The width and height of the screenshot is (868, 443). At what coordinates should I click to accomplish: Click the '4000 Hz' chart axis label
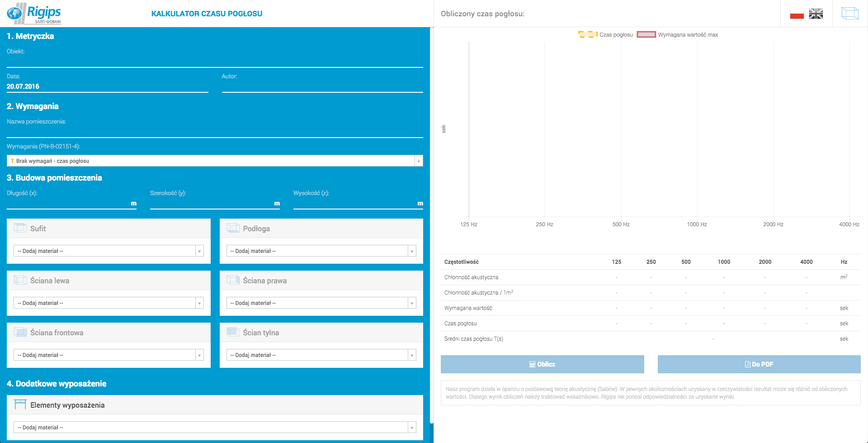click(849, 224)
